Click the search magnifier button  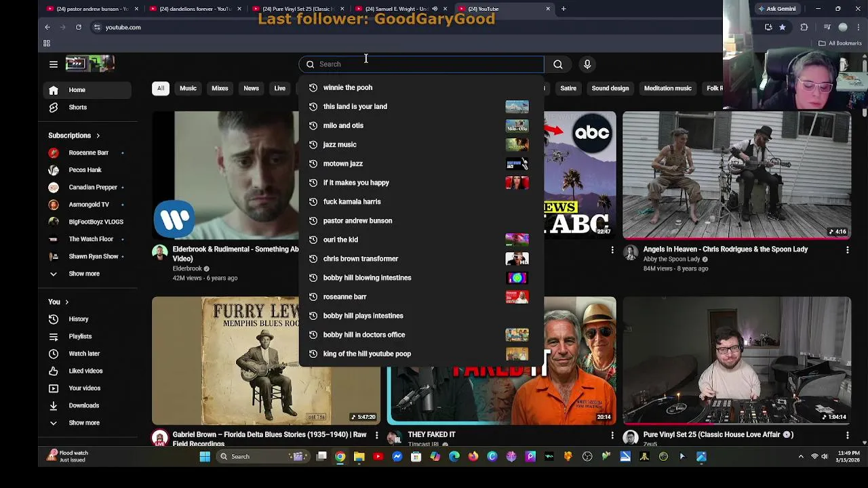point(558,64)
